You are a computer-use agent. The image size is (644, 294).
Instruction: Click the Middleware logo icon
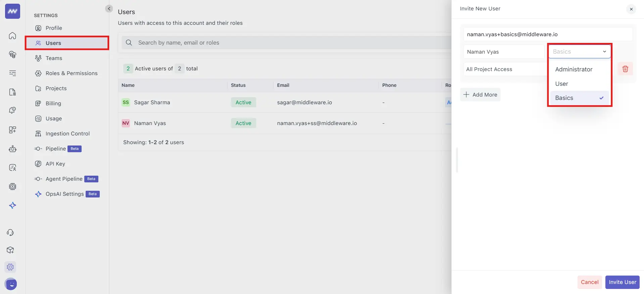pyautogui.click(x=12, y=11)
